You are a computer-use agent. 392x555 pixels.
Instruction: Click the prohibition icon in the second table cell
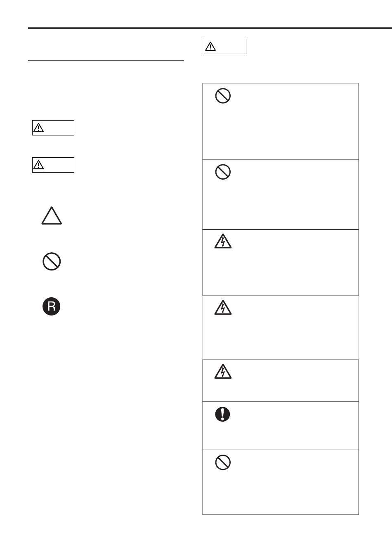click(x=223, y=172)
